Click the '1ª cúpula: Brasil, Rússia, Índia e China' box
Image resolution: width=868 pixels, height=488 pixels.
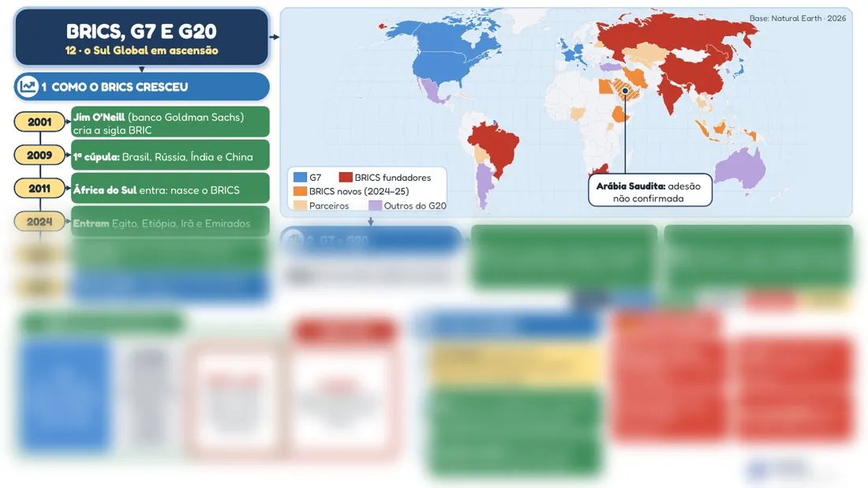coord(170,155)
